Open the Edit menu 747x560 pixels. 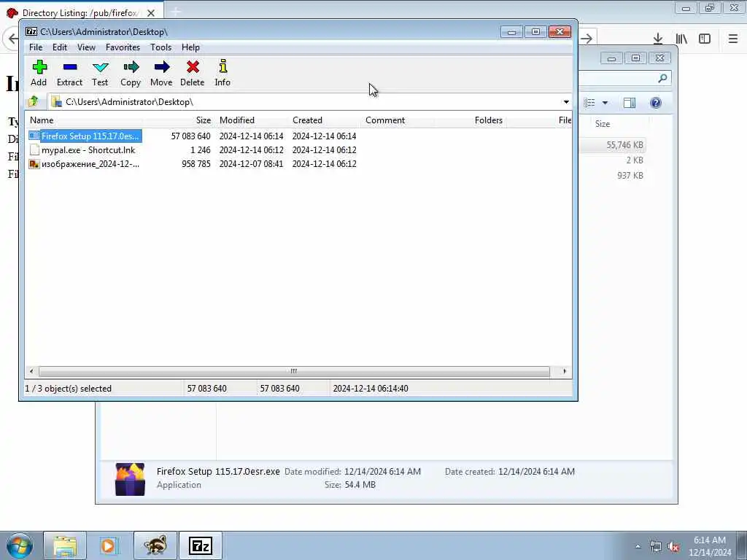click(60, 47)
